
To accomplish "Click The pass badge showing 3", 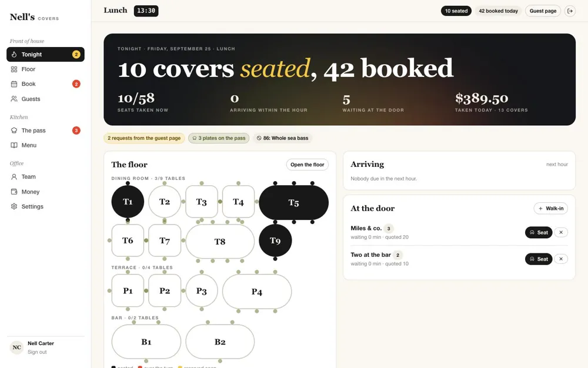I will tap(76, 131).
